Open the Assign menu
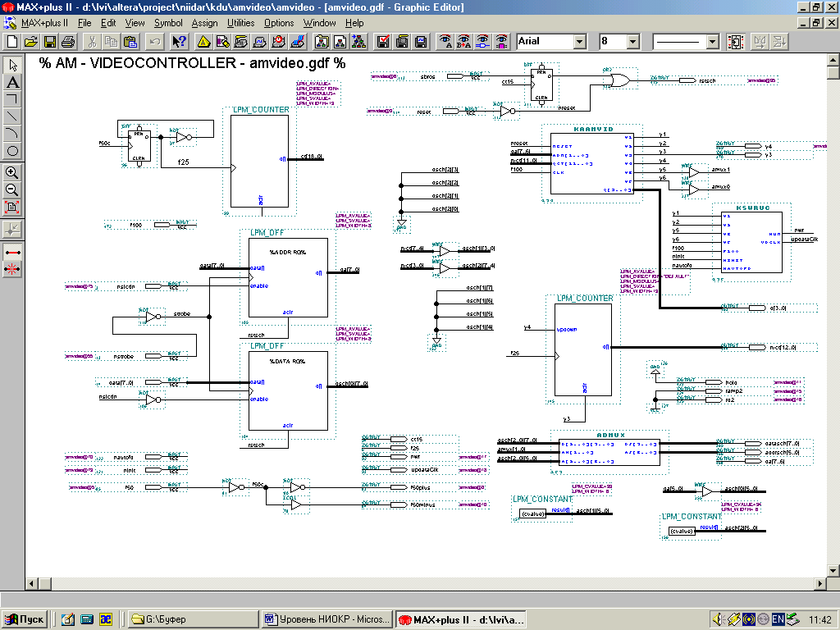 pyautogui.click(x=204, y=23)
